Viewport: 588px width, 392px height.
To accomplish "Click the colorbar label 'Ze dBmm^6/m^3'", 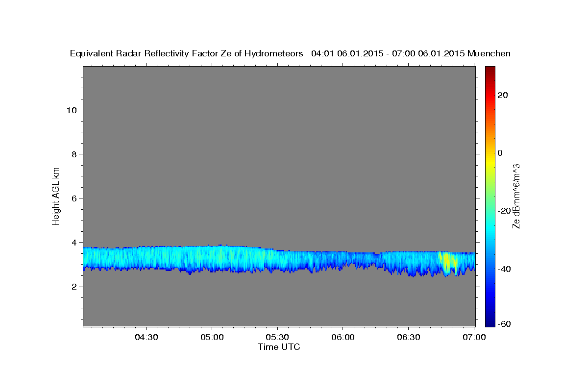I will 515,196.
